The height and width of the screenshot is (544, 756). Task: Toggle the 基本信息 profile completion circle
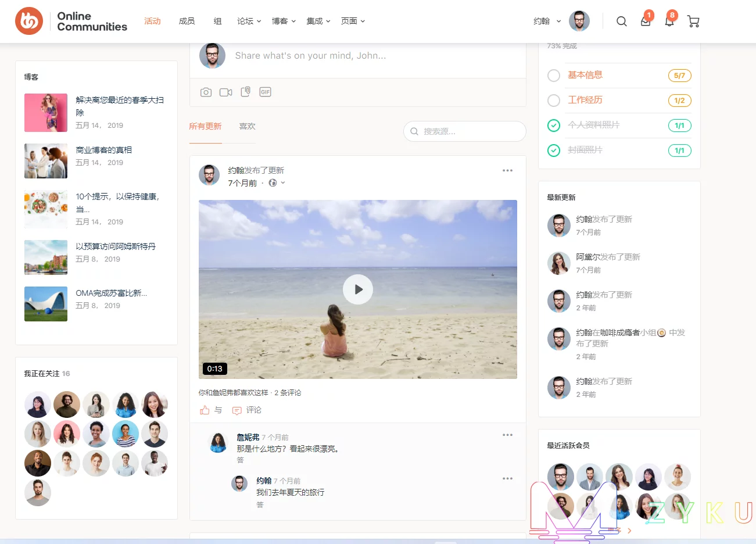[554, 76]
